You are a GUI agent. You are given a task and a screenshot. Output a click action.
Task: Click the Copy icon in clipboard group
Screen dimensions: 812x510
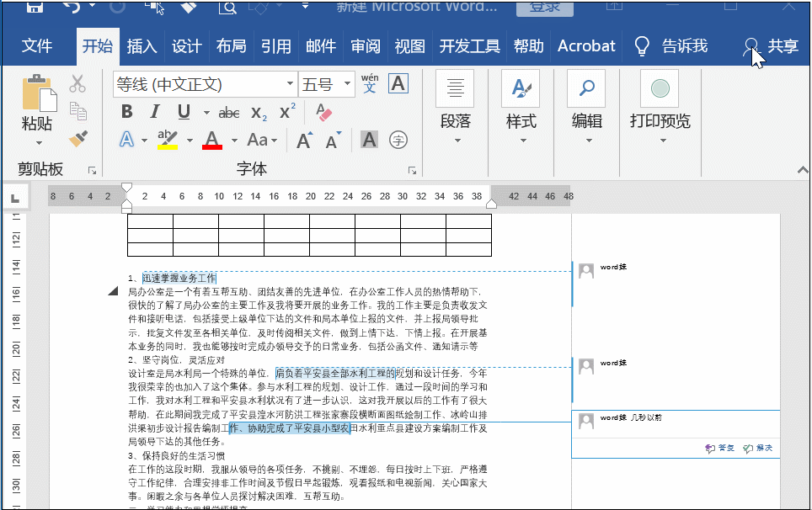(77, 111)
